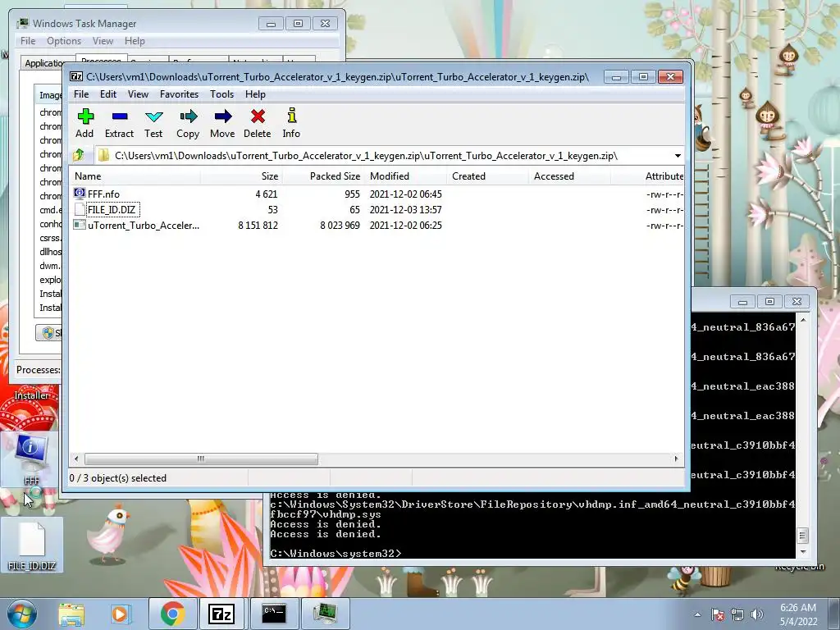Expand the address path dropdown arrow
The image size is (840, 630).
coord(678,156)
